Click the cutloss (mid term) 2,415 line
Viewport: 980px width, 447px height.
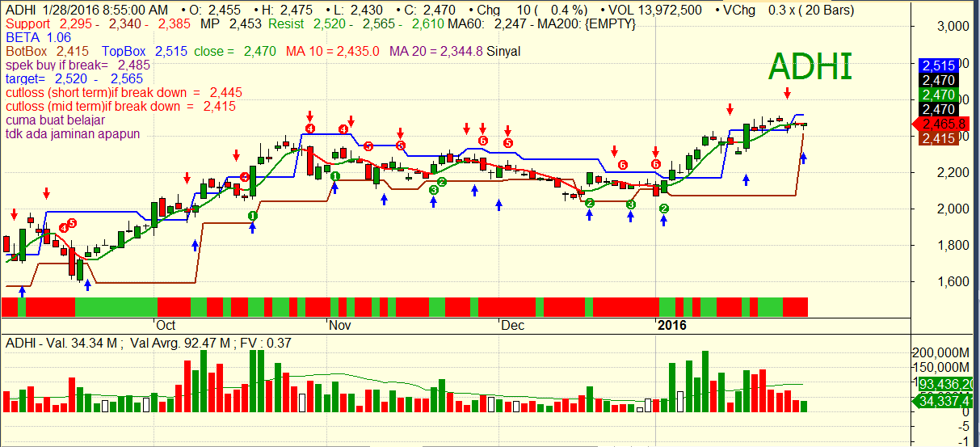[120, 107]
